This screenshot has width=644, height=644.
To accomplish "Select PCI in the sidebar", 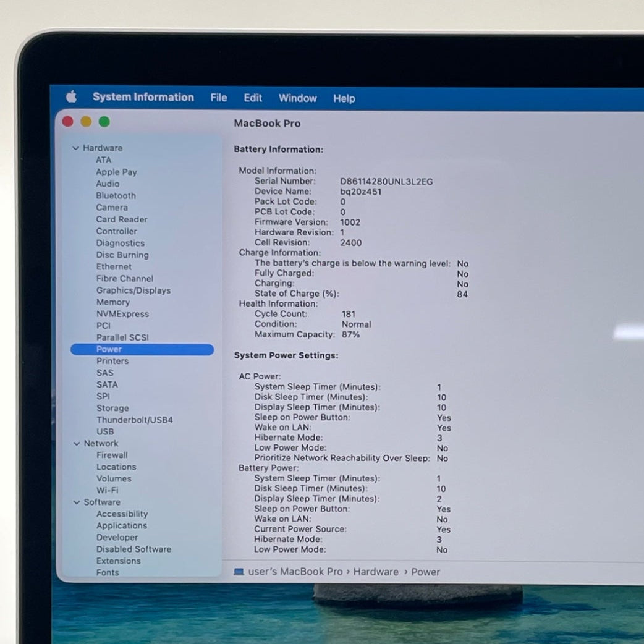I will click(103, 326).
